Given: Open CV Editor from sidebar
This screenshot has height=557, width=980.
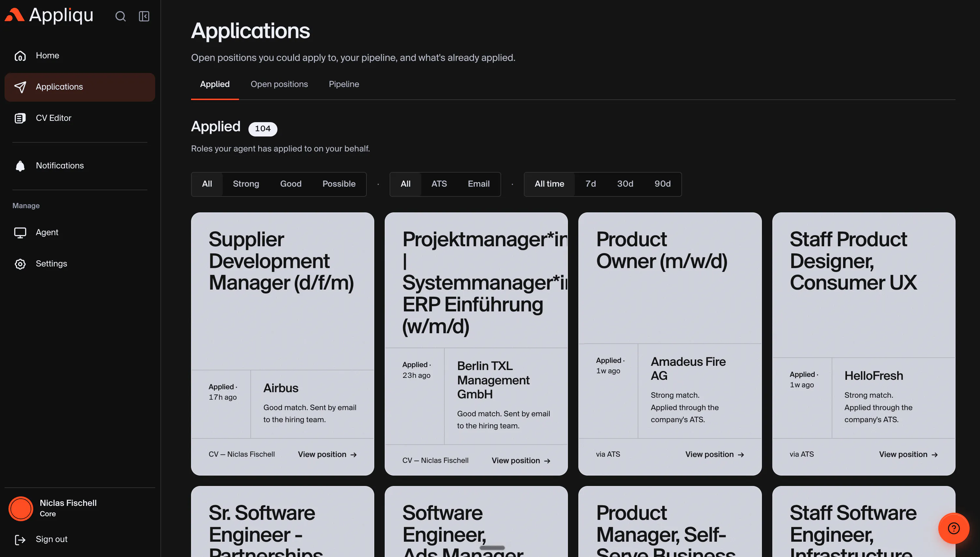Looking at the screenshot, I should (x=80, y=118).
